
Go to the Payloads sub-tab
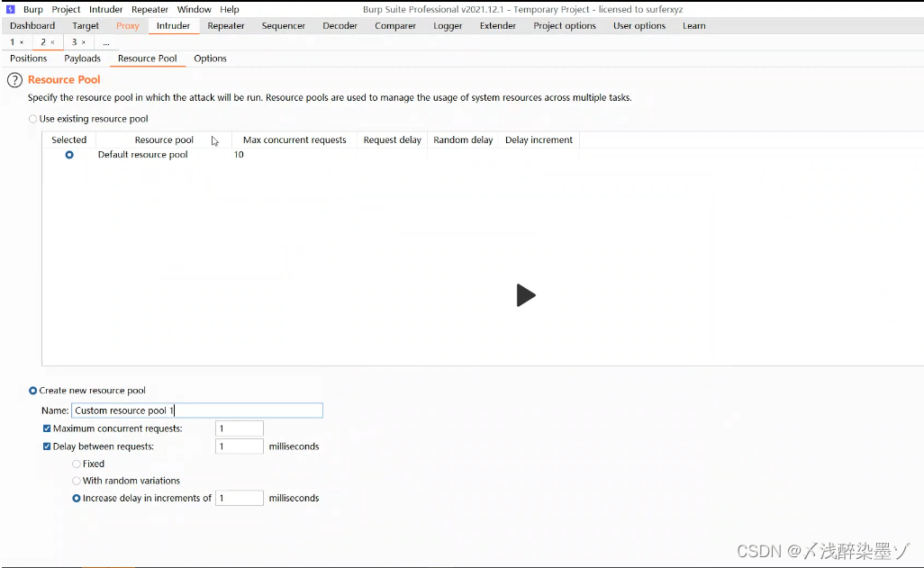[x=83, y=59]
